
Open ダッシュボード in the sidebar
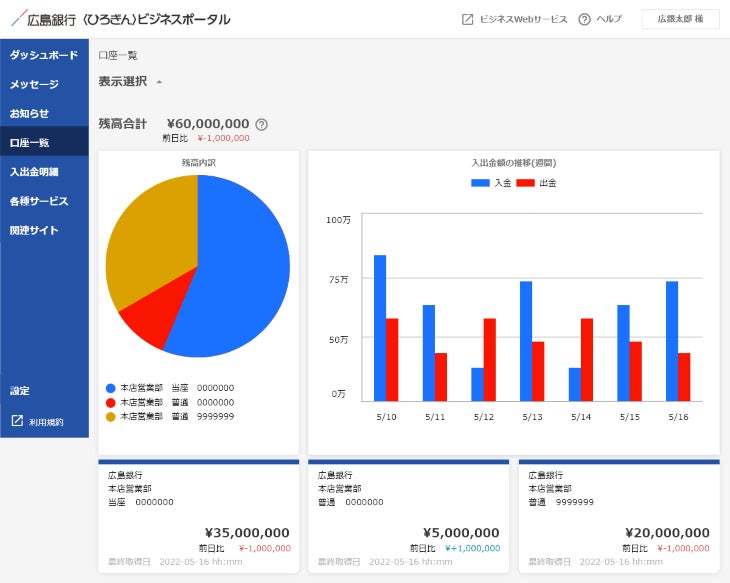tap(44, 55)
